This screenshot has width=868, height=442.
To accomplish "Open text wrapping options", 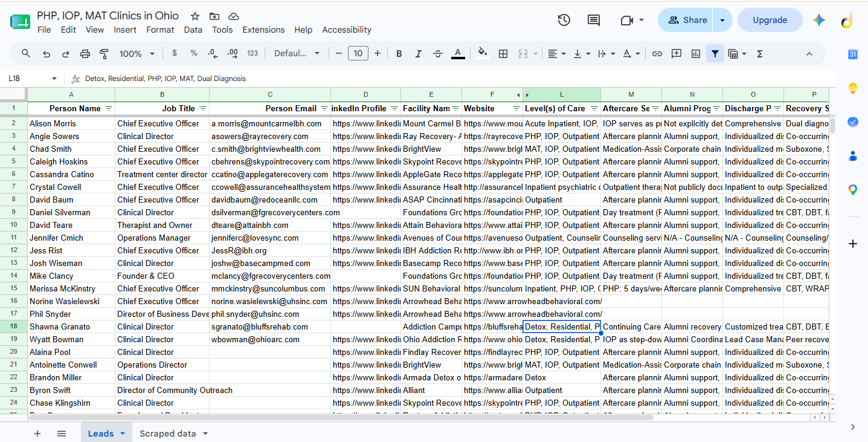I will coord(606,53).
